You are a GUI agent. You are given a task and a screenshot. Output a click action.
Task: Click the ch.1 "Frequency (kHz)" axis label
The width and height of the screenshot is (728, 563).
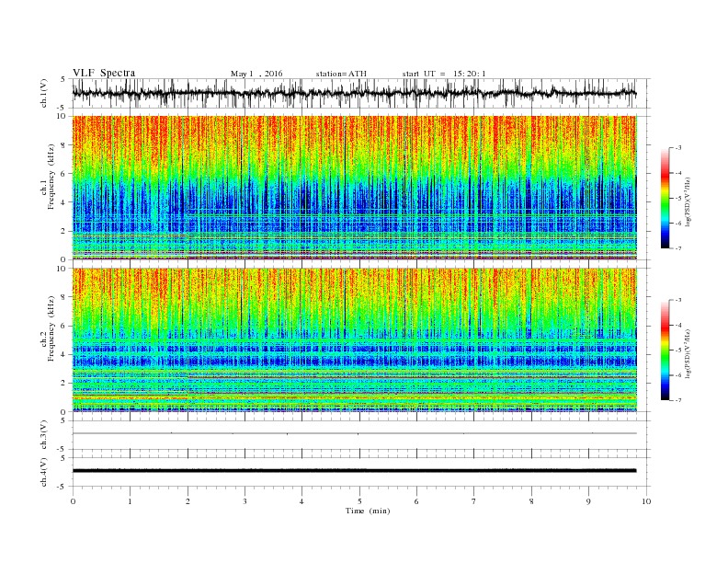tap(51, 177)
